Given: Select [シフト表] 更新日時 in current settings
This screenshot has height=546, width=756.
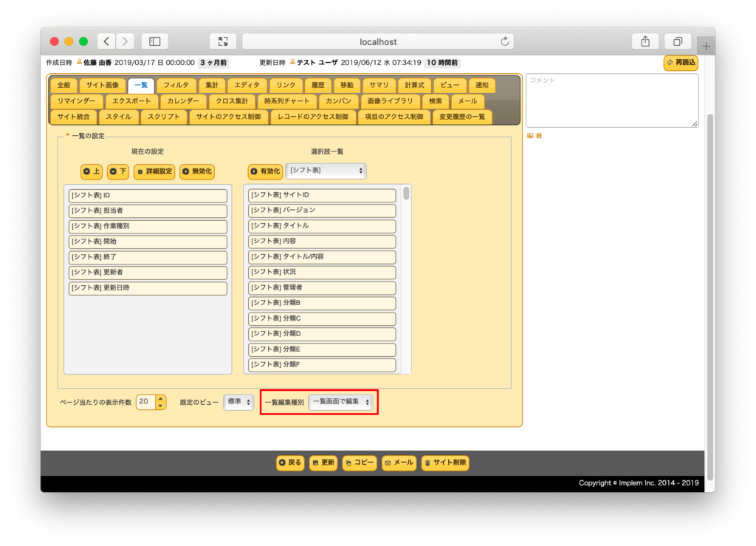Looking at the screenshot, I should 148,288.
